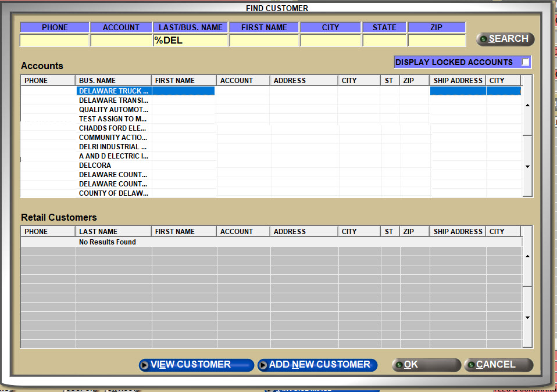Cancel the Find Customer dialog

pos(498,365)
